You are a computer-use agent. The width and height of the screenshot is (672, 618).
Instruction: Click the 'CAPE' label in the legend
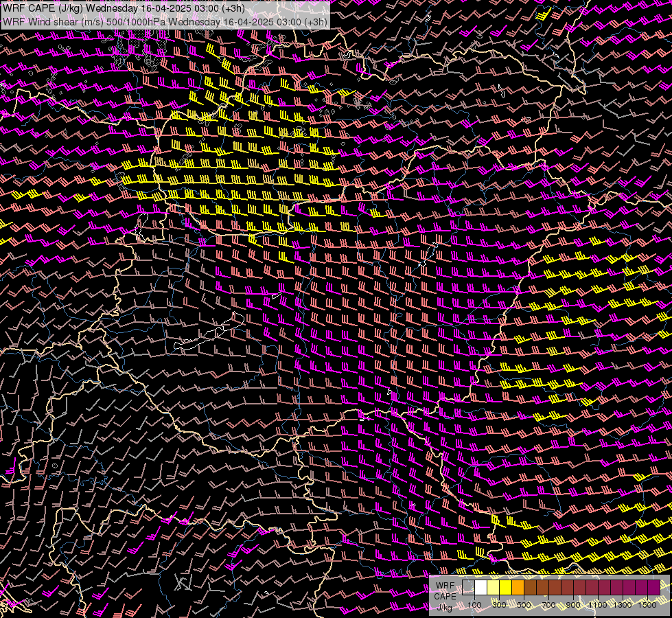point(445,597)
